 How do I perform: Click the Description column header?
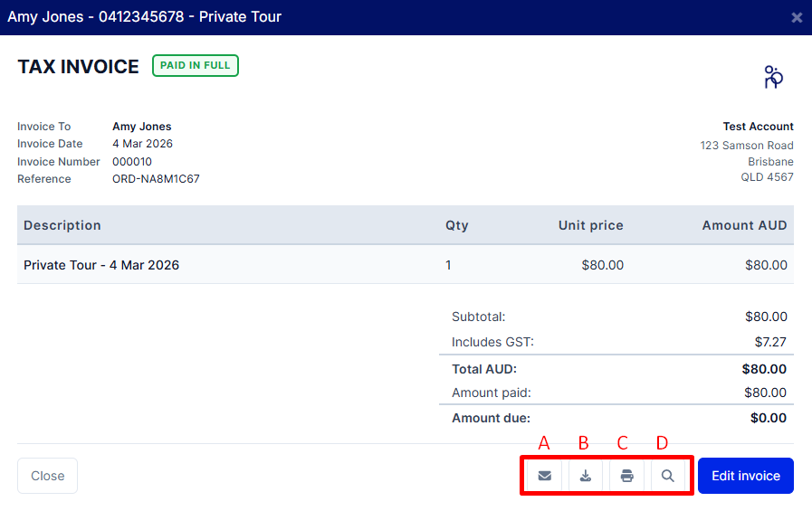click(x=62, y=225)
